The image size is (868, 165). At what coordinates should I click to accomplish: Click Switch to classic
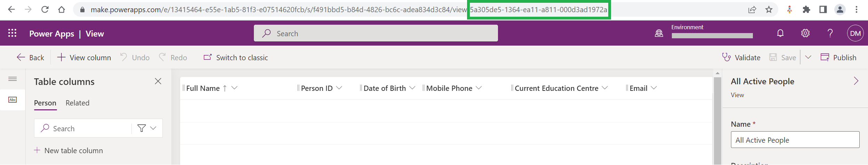point(236,57)
